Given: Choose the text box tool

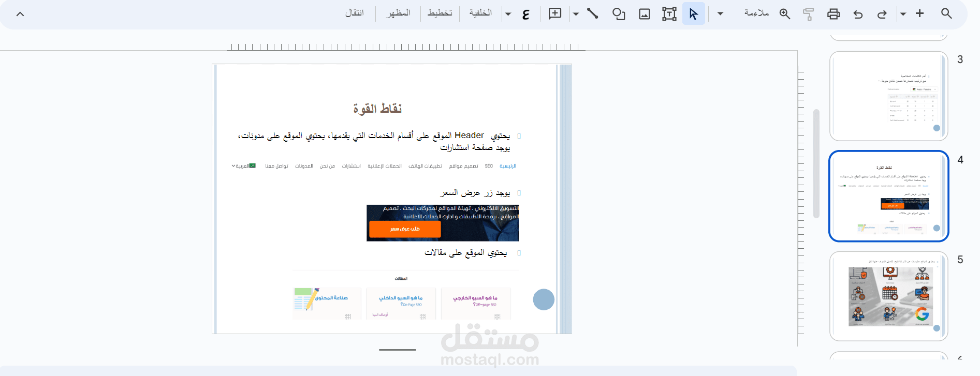Looking at the screenshot, I should click(669, 14).
